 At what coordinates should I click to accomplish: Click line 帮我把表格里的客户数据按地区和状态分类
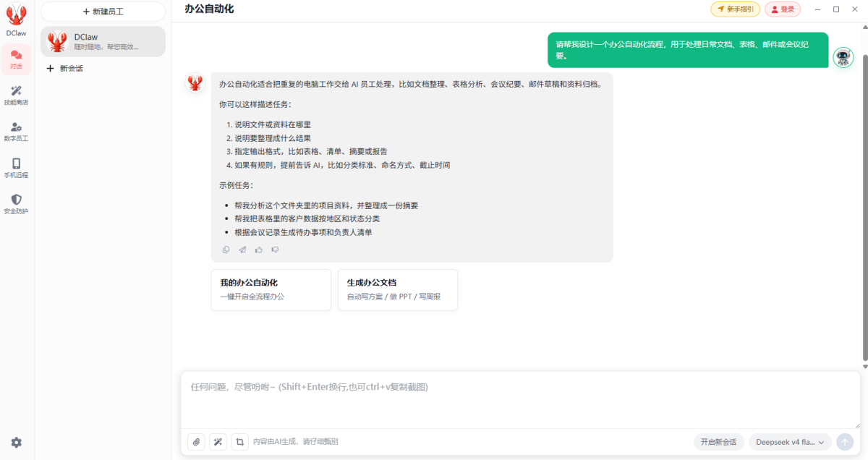pyautogui.click(x=307, y=218)
